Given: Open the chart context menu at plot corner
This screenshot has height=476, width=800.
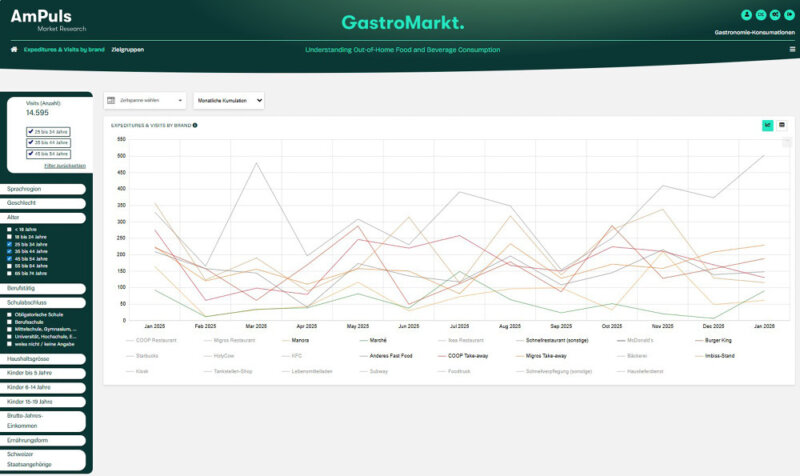Looking at the screenshot, I should [x=786, y=143].
